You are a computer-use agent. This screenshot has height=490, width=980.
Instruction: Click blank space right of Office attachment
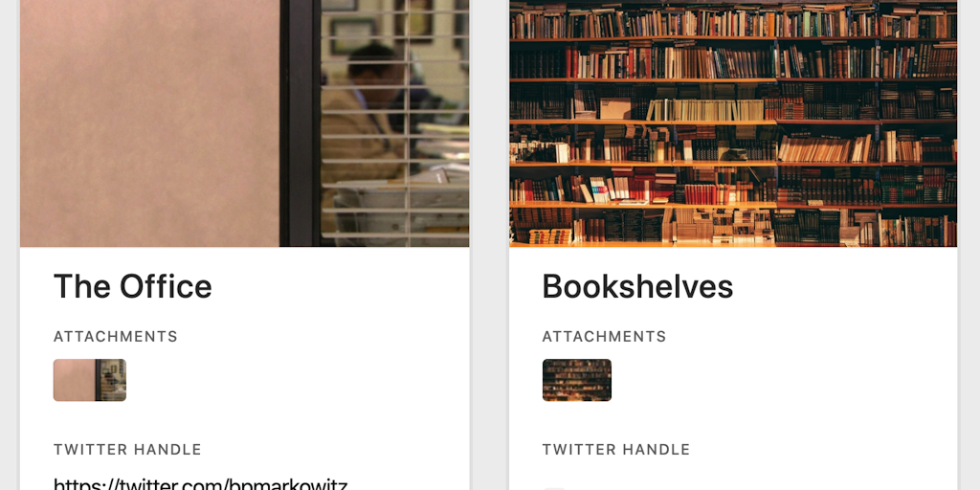[294, 380]
